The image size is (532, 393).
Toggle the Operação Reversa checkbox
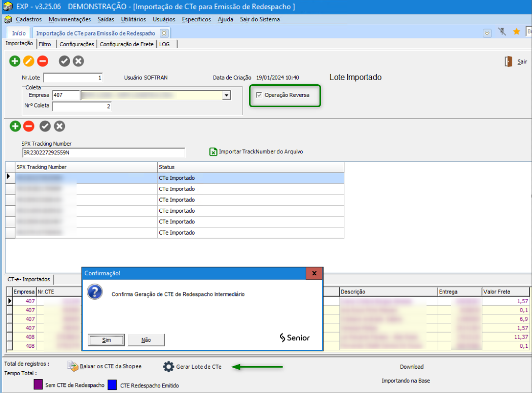click(x=260, y=95)
